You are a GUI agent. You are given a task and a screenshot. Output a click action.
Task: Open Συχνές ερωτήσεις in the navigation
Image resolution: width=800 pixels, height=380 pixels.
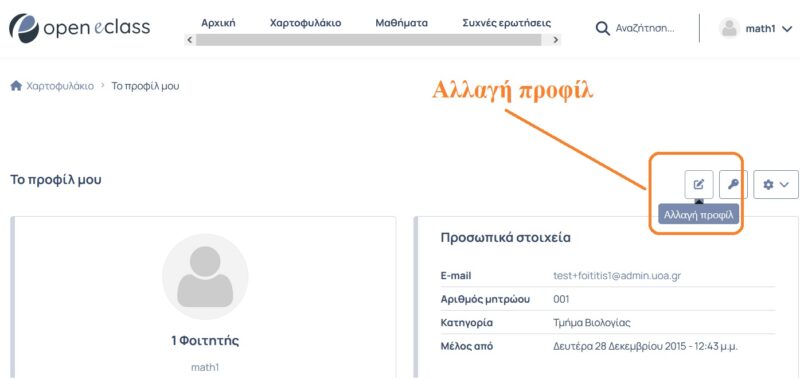pos(507,23)
